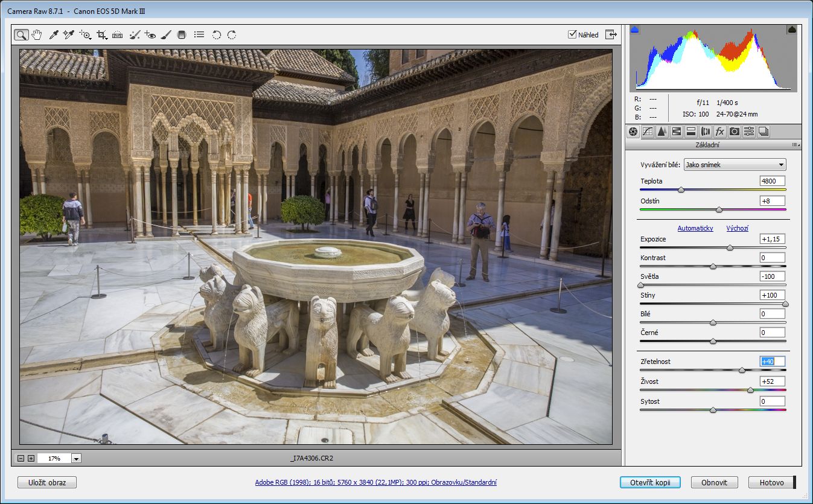Open the fx Effects tab
Screen dimensions: 813x504
tap(719, 132)
